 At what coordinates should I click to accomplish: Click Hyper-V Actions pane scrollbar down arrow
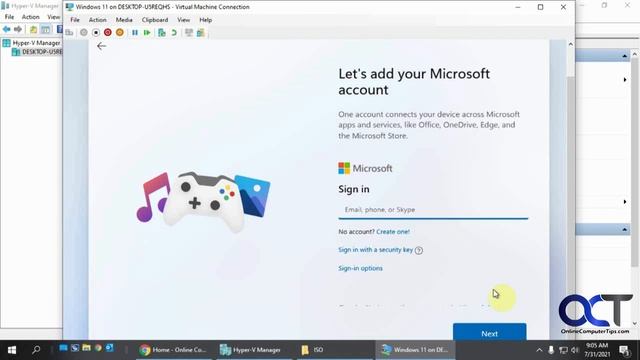coord(635,324)
